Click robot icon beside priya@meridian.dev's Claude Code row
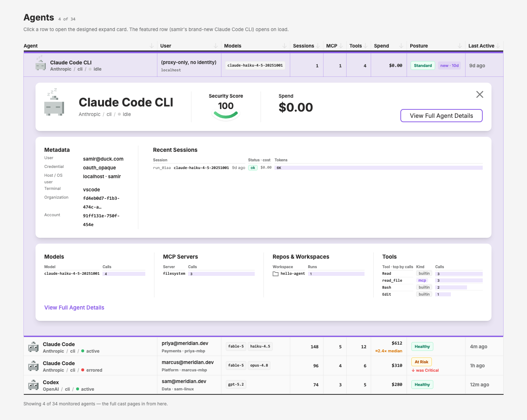Screen dimensions: 527x420 click(x=33, y=347)
